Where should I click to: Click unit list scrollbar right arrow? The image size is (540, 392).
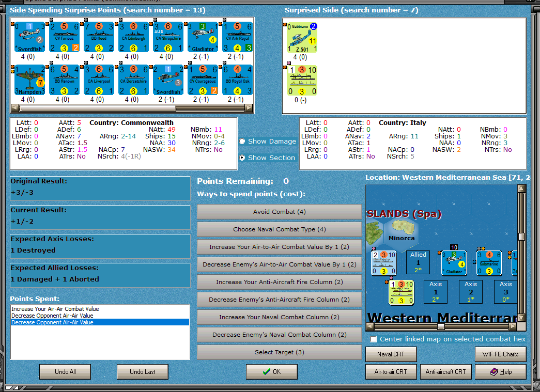(249, 108)
